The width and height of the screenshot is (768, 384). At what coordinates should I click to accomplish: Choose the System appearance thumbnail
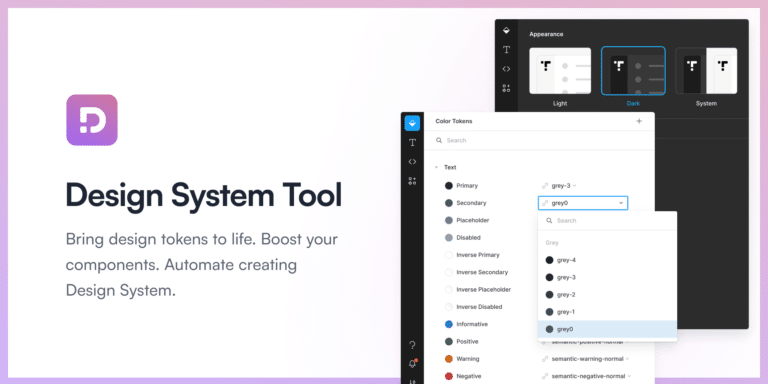[706, 71]
